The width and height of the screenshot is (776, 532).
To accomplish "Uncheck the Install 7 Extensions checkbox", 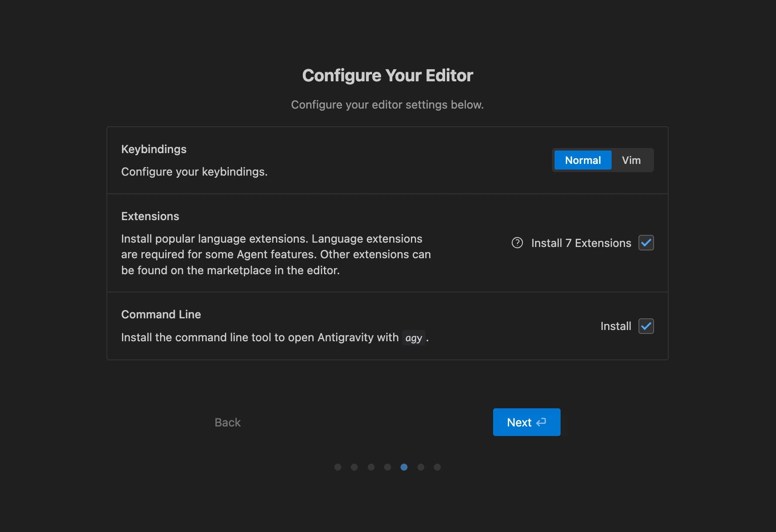I will 646,243.
